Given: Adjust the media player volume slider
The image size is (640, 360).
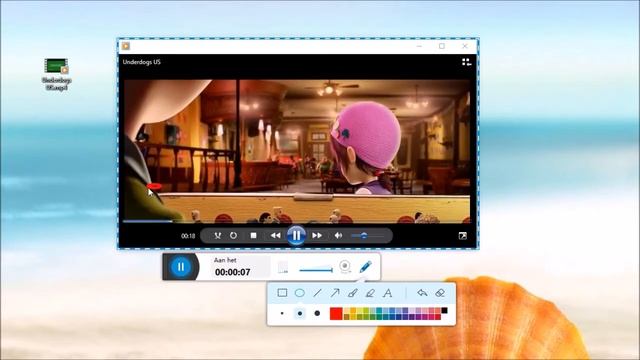Looking at the screenshot, I should point(367,236).
